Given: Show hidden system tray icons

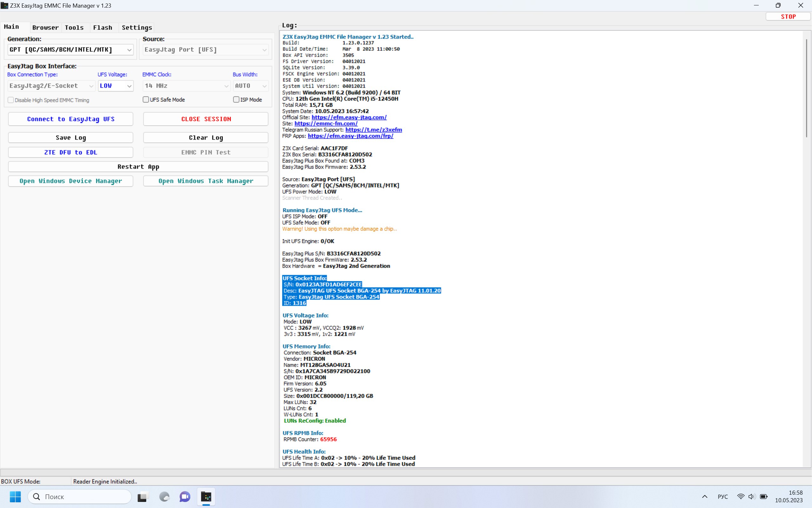Looking at the screenshot, I should click(x=704, y=497).
